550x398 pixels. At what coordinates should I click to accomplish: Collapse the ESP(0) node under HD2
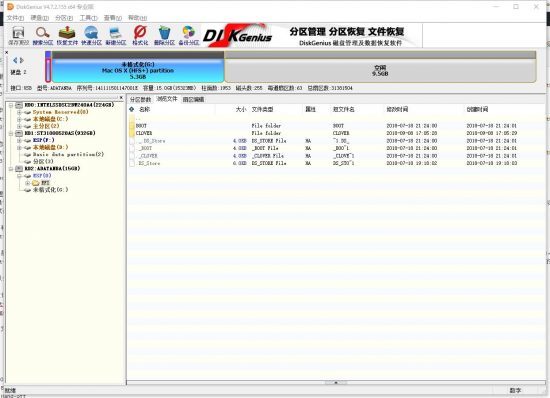[19, 176]
